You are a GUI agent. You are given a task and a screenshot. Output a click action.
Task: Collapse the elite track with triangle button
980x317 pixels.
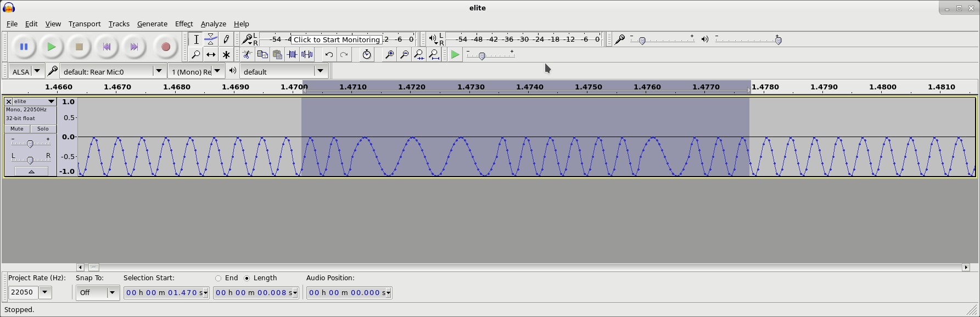click(31, 172)
